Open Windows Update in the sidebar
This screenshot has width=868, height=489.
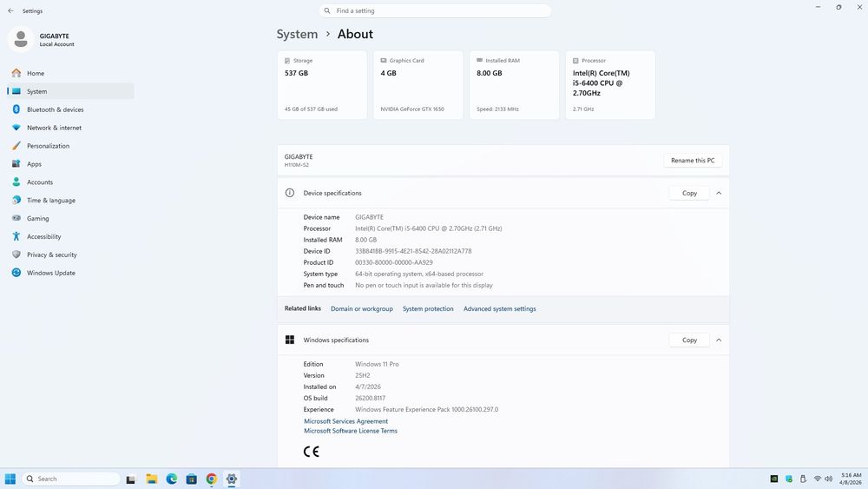click(x=70, y=273)
